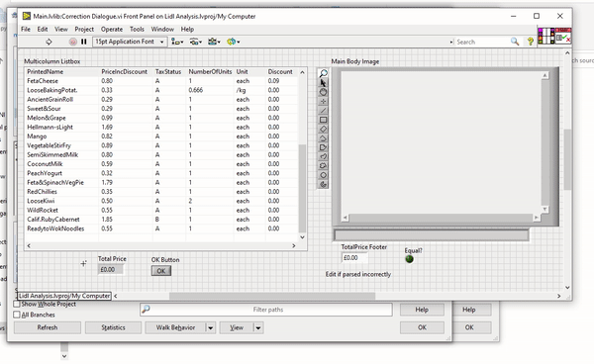Select the Calif.RubyCabernet row
Viewport: 594px width, 364px height.
(x=161, y=220)
